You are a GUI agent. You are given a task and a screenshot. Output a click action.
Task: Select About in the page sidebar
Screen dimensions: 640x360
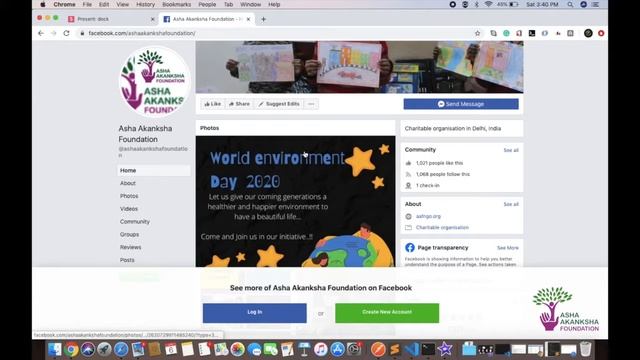click(x=128, y=183)
